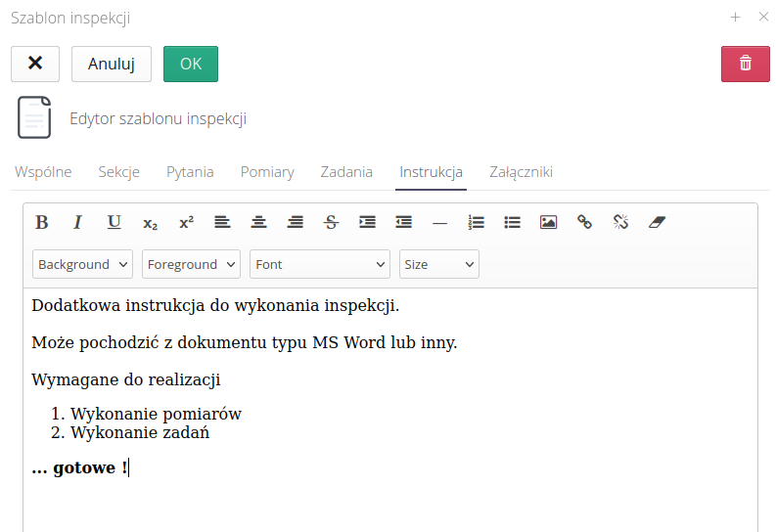Insert an image into the instruction
Viewport: 776px width, 532px height.
click(x=548, y=222)
